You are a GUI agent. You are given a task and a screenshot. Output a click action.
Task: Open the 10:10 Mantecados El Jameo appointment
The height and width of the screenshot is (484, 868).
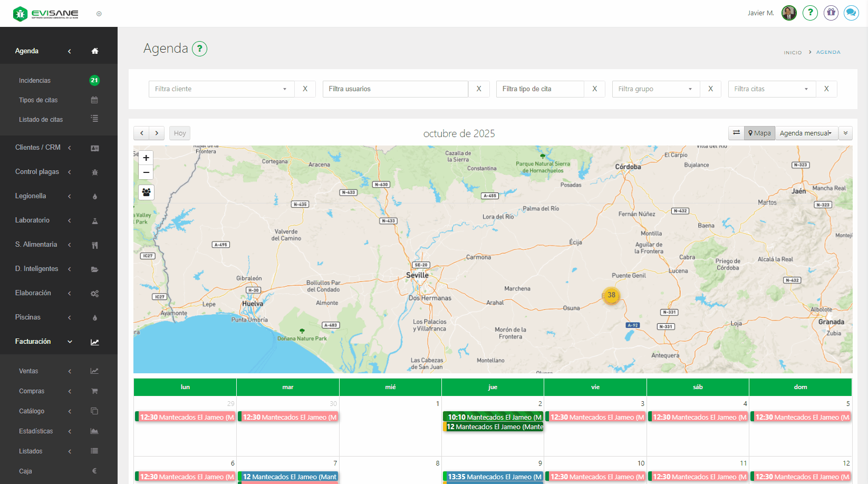pos(493,417)
